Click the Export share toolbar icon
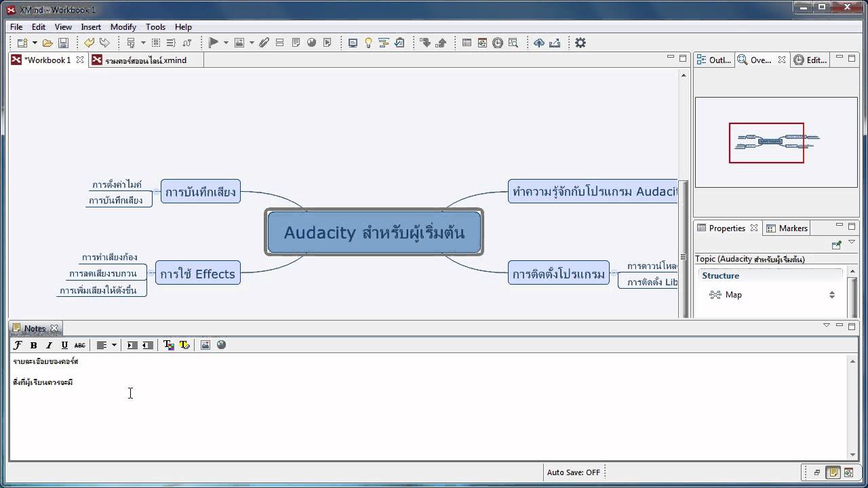Screen dimensions: 868x488 coord(555,43)
